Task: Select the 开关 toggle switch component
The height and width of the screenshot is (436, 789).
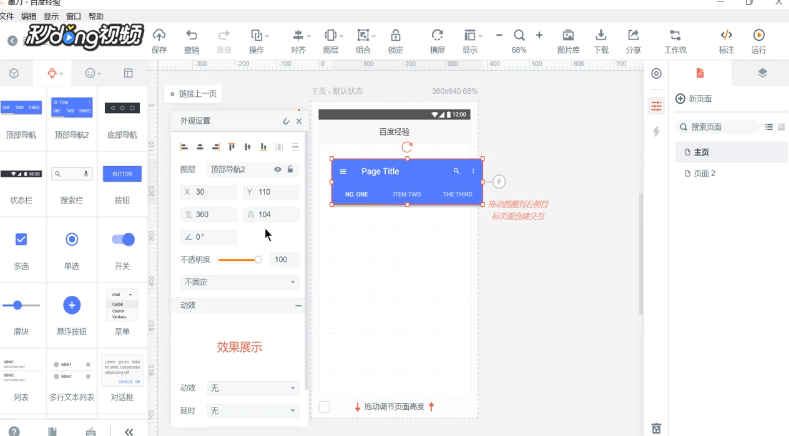Action: (x=123, y=239)
